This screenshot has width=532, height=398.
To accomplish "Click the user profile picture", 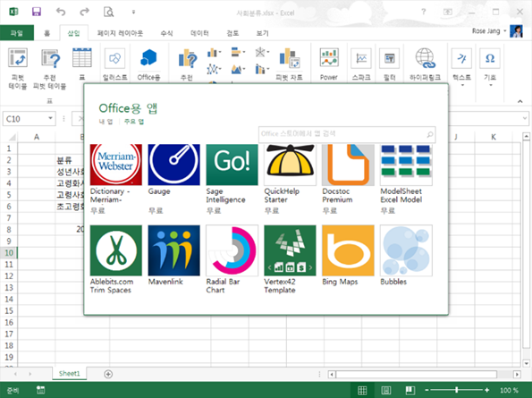I will click(516, 31).
